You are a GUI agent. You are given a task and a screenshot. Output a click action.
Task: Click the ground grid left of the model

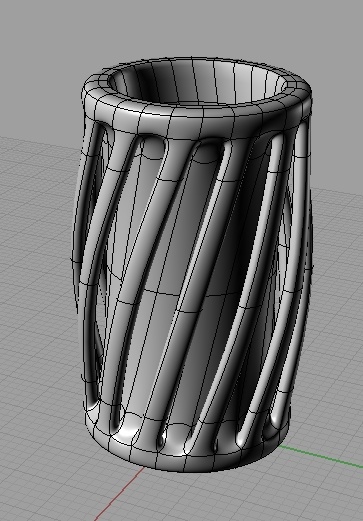(37, 300)
